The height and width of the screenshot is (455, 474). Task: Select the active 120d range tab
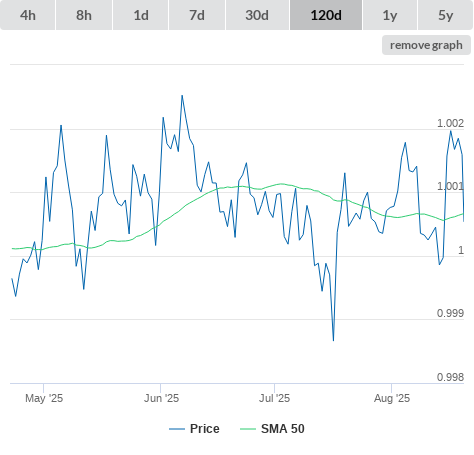[x=326, y=15]
